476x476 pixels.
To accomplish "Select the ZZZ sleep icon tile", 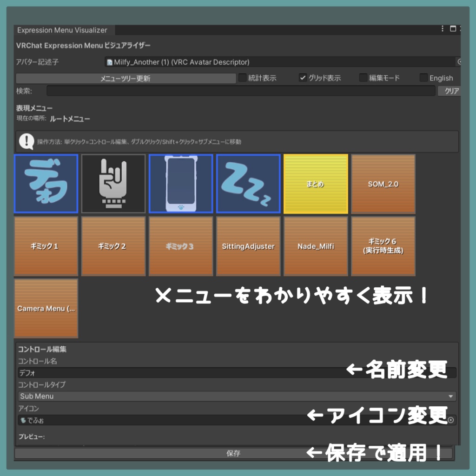I will [x=248, y=183].
